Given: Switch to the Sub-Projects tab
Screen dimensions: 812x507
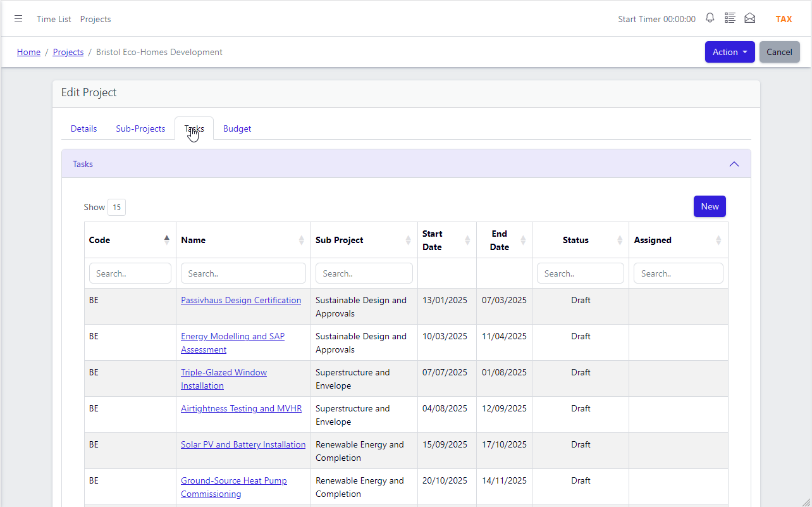Looking at the screenshot, I should tap(140, 128).
